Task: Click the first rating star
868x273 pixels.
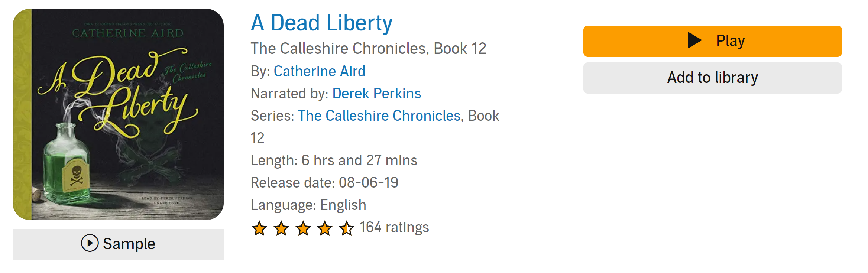Action: tap(259, 228)
